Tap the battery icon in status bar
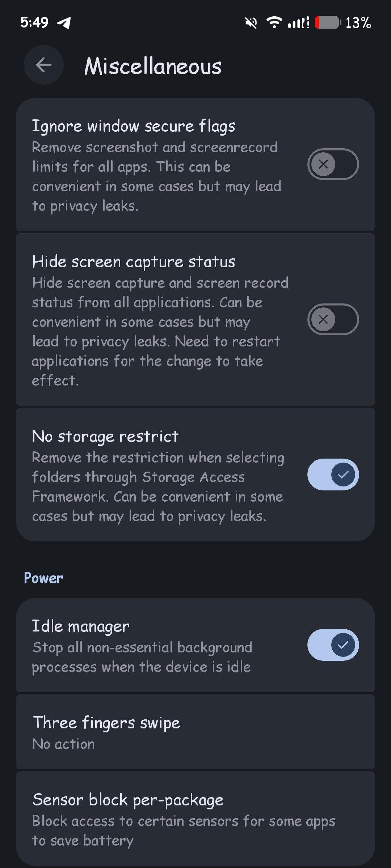 coord(328,23)
